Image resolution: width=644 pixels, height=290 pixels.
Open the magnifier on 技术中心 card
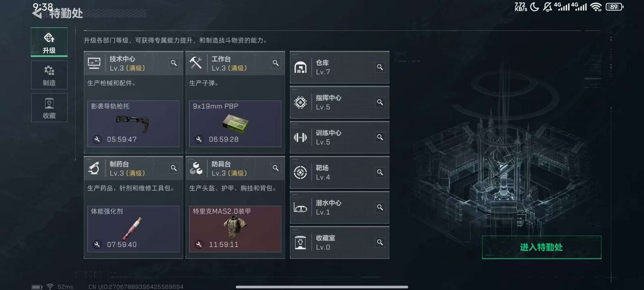(x=174, y=63)
